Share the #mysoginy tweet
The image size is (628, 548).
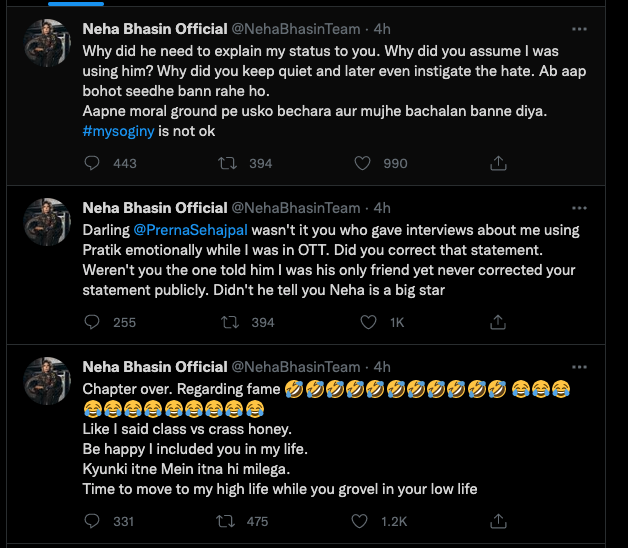498,163
